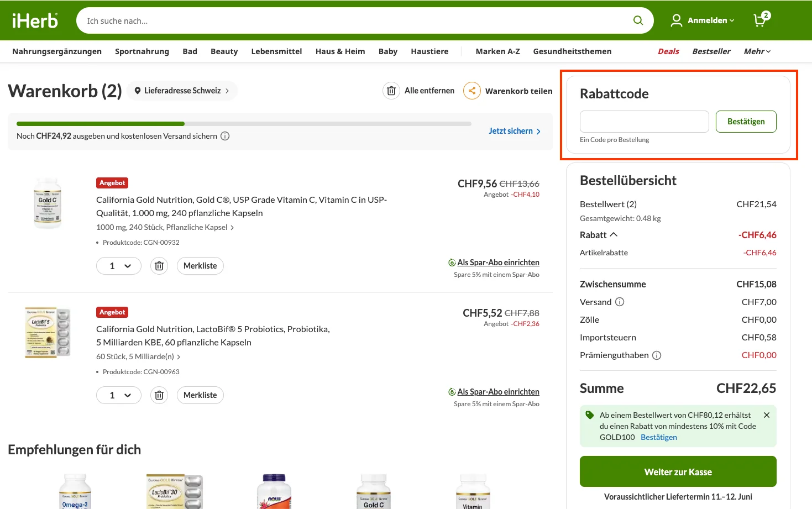Open the Baby category
Image resolution: width=812 pixels, height=509 pixels.
(x=388, y=51)
